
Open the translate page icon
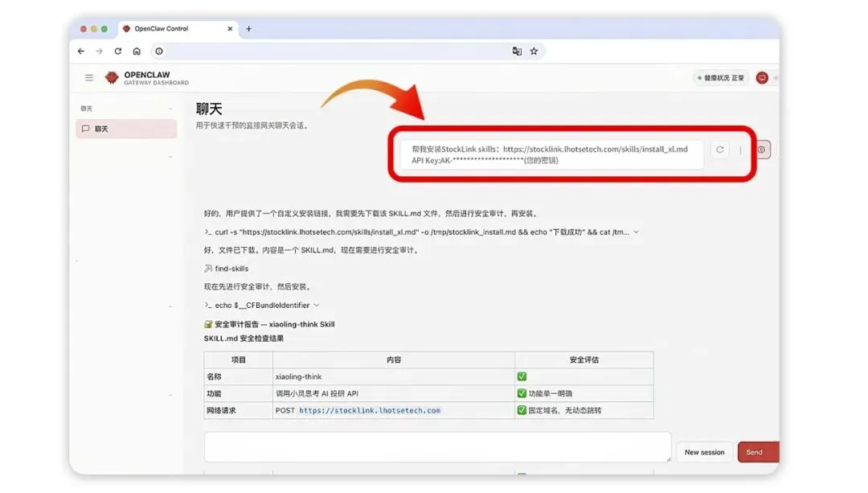(517, 51)
